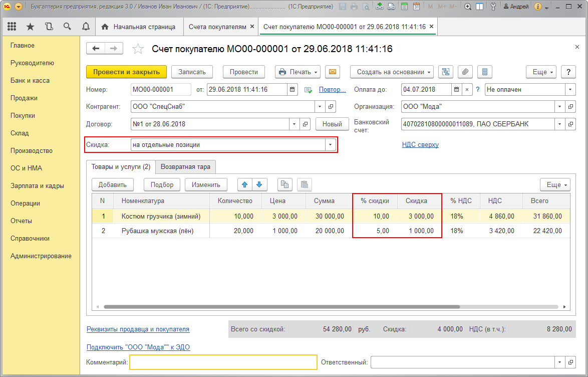Open service tools wrench icon
Viewport: 588px width, 377px height.
493,7
